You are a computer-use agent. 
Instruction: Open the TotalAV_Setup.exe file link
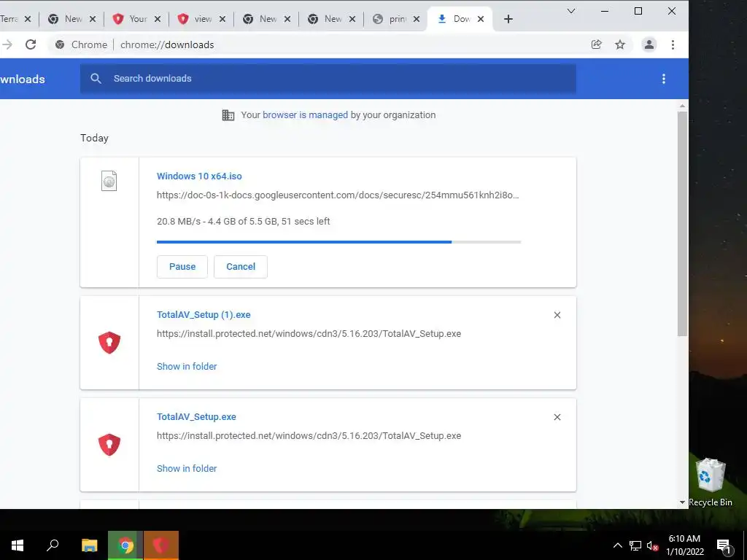(196, 416)
